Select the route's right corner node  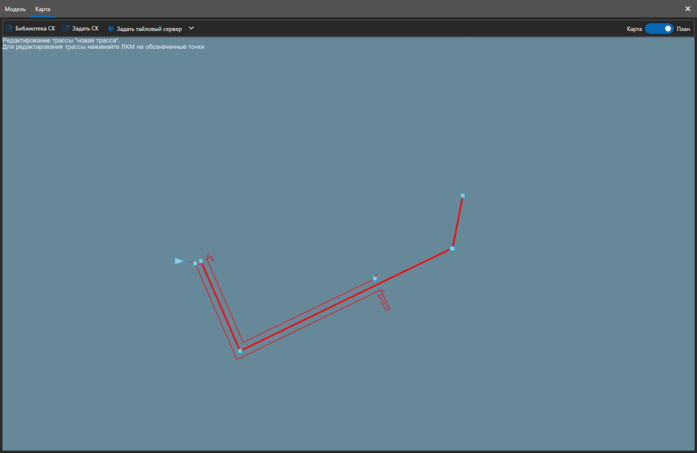pyautogui.click(x=452, y=249)
